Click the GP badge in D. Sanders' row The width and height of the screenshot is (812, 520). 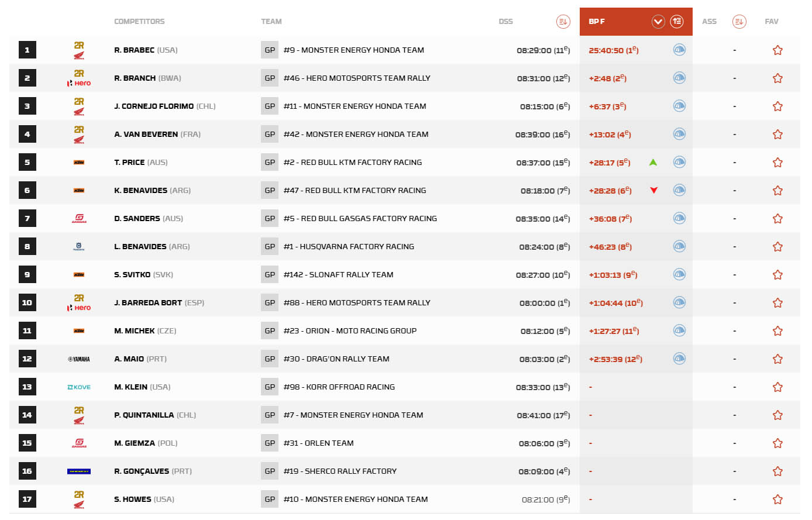pos(270,219)
